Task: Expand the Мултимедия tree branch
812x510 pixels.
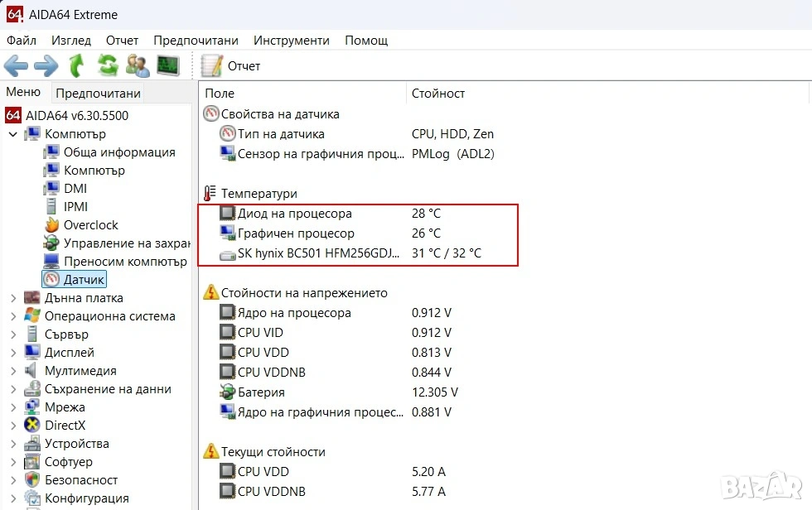Action: pyautogui.click(x=13, y=371)
